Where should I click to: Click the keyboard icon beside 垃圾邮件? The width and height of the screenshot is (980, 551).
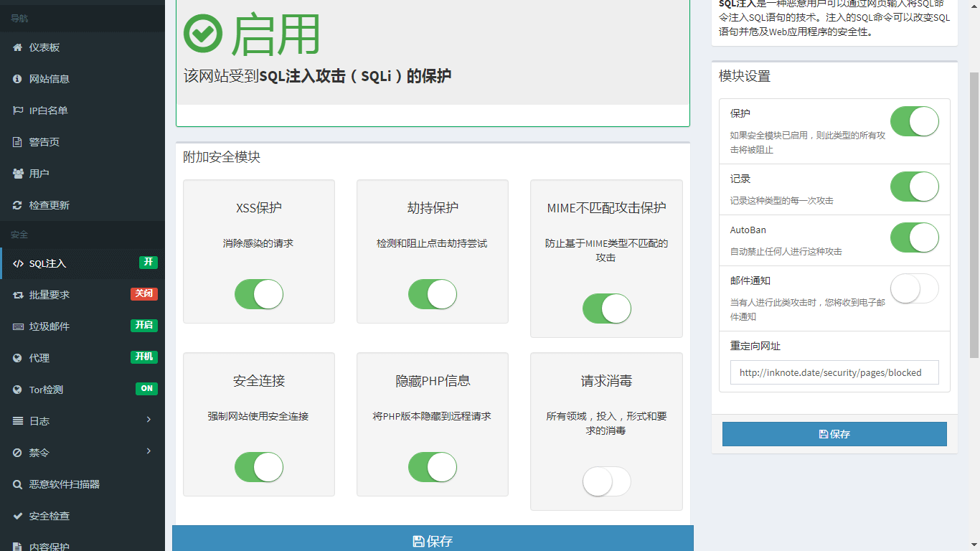tap(18, 326)
